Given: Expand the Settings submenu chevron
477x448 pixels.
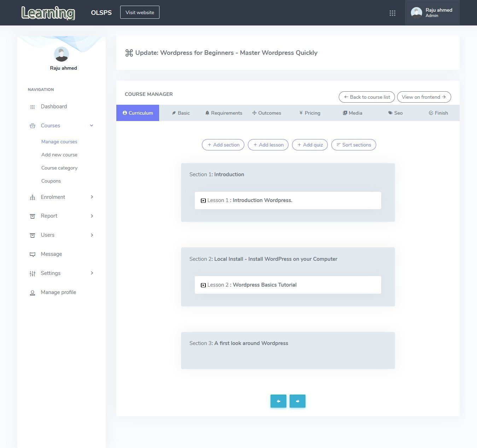Looking at the screenshot, I should [x=92, y=273].
